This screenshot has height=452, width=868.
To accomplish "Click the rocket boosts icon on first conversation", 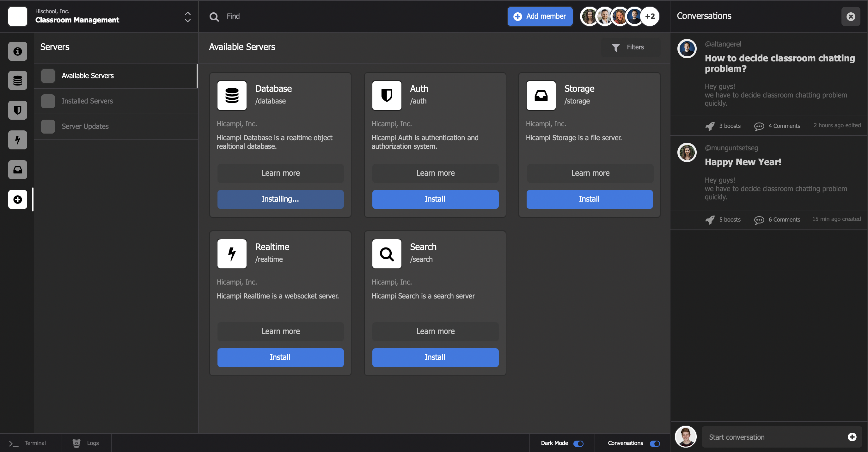I will click(x=710, y=126).
